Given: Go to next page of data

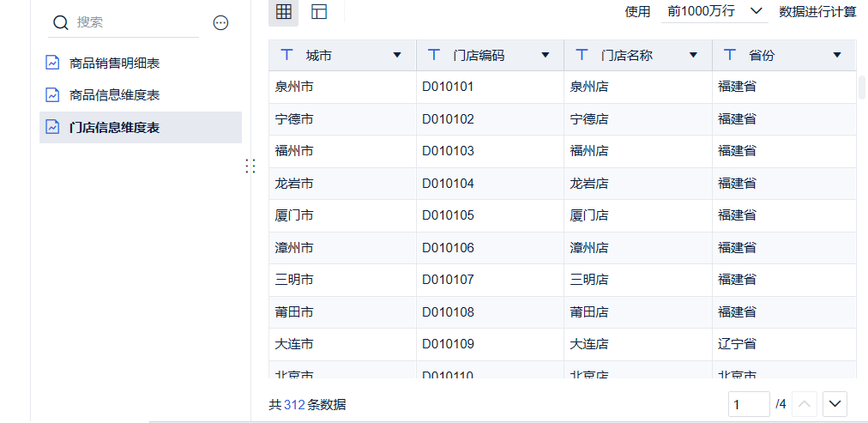Looking at the screenshot, I should tap(835, 403).
